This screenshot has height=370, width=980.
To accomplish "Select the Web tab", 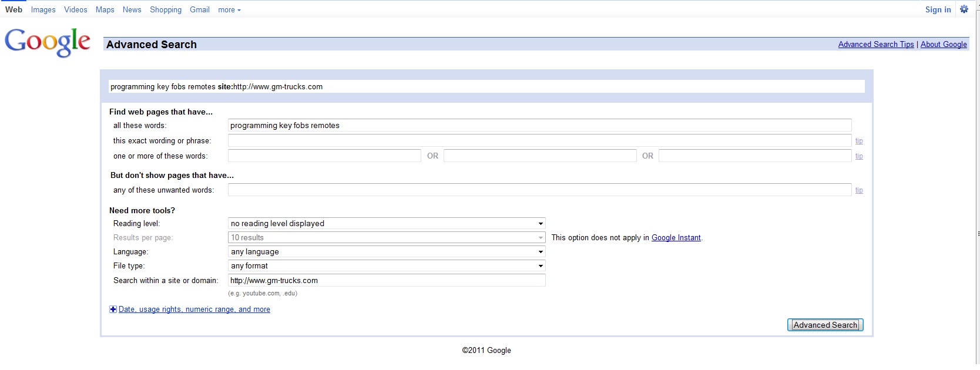I will point(14,9).
